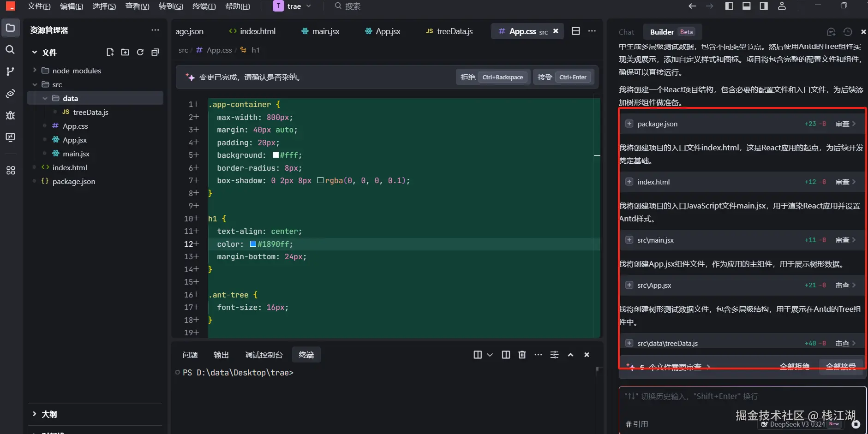
Task: Collapse all folders in the explorer
Action: pyautogui.click(x=155, y=52)
